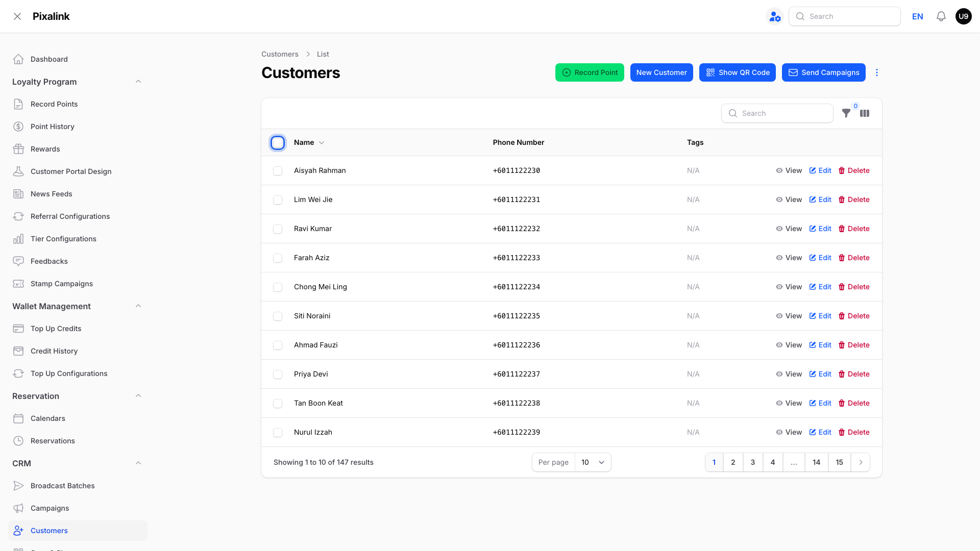Screen dimensions: 980x551
Task: Toggle the select-all checkbox in the table header
Action: (x=278, y=143)
